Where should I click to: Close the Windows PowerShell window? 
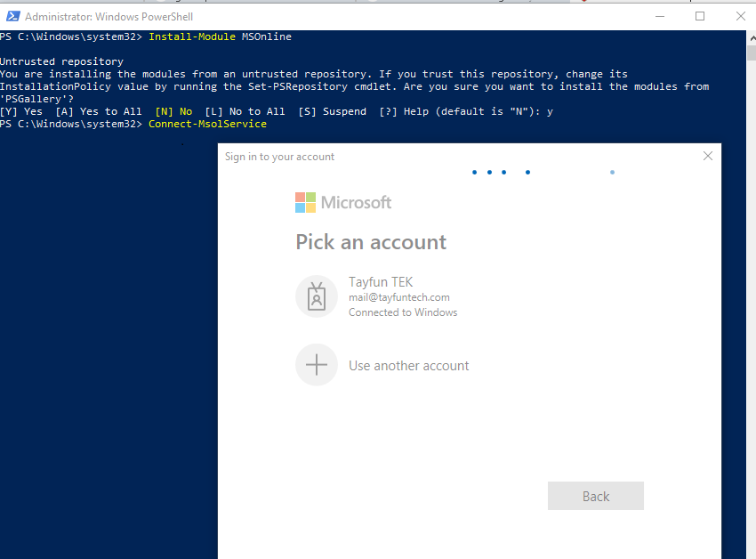740,16
